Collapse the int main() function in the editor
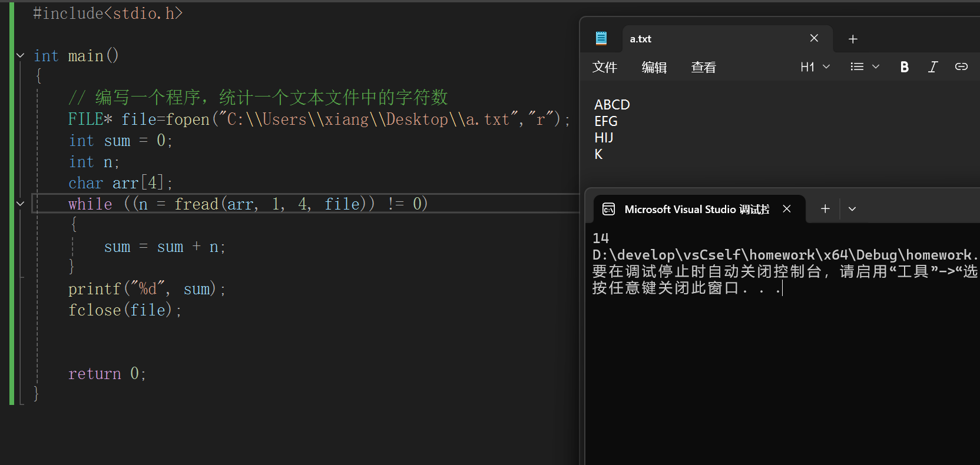The height and width of the screenshot is (465, 980). [21, 55]
